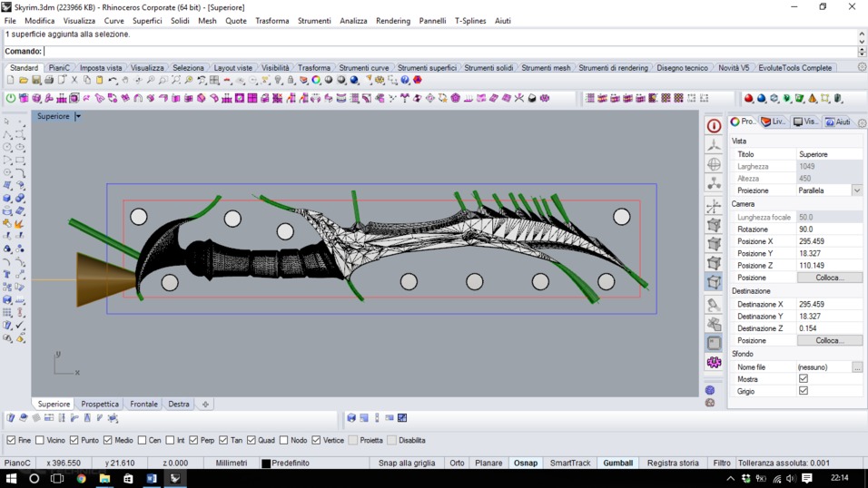Browse background file with ellipsis button
This screenshot has height=488, width=868.
[x=857, y=366]
